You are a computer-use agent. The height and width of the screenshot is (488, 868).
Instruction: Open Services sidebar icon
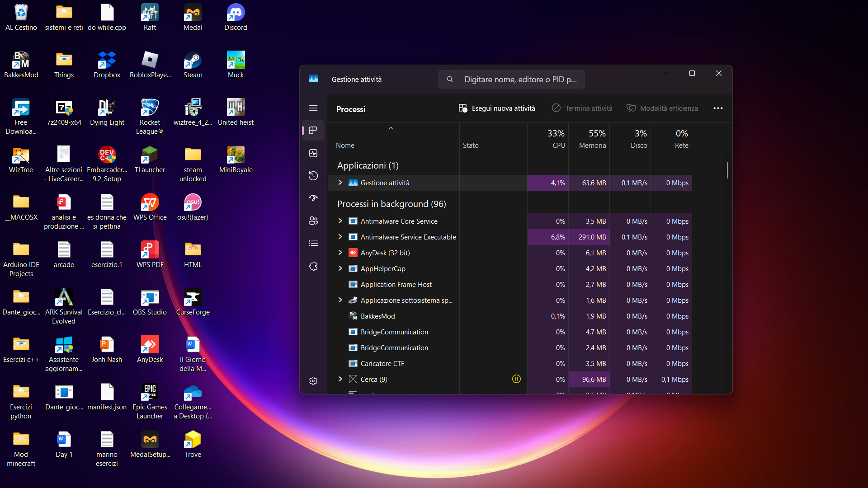[313, 266]
